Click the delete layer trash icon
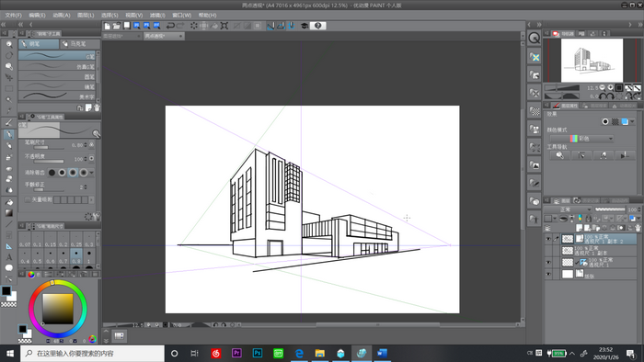The height and width of the screenshot is (362, 644). click(x=638, y=228)
